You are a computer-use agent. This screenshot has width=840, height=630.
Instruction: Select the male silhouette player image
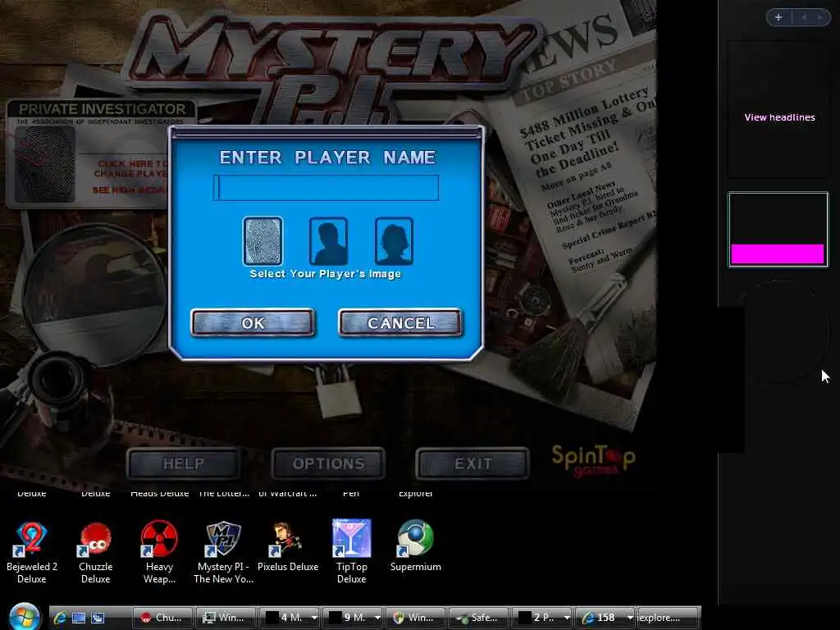[328, 241]
